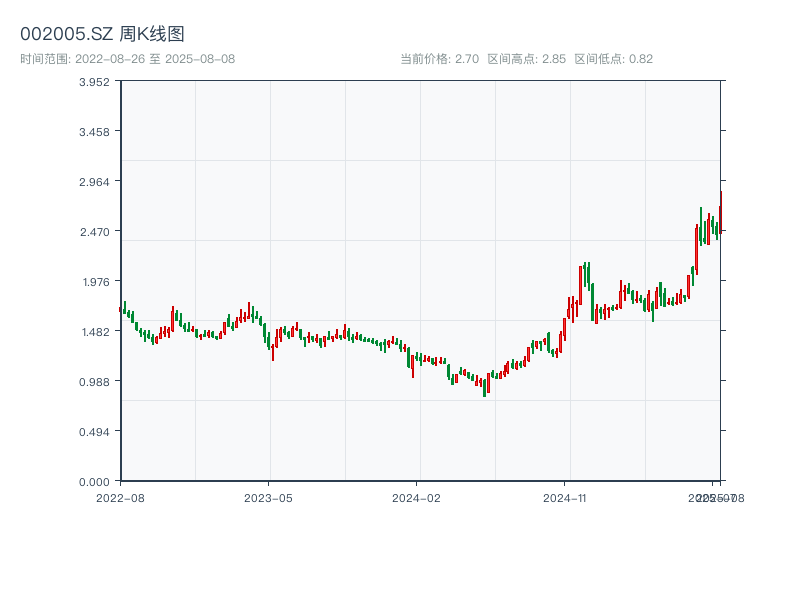Select the 1.482 y-axis label
The width and height of the screenshot is (800, 600).
coord(94,332)
